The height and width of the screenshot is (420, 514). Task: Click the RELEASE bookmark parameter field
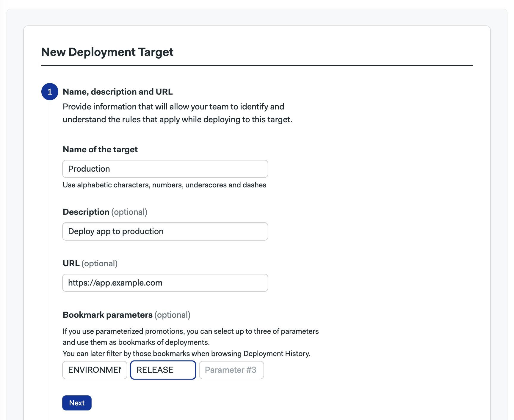(x=163, y=370)
